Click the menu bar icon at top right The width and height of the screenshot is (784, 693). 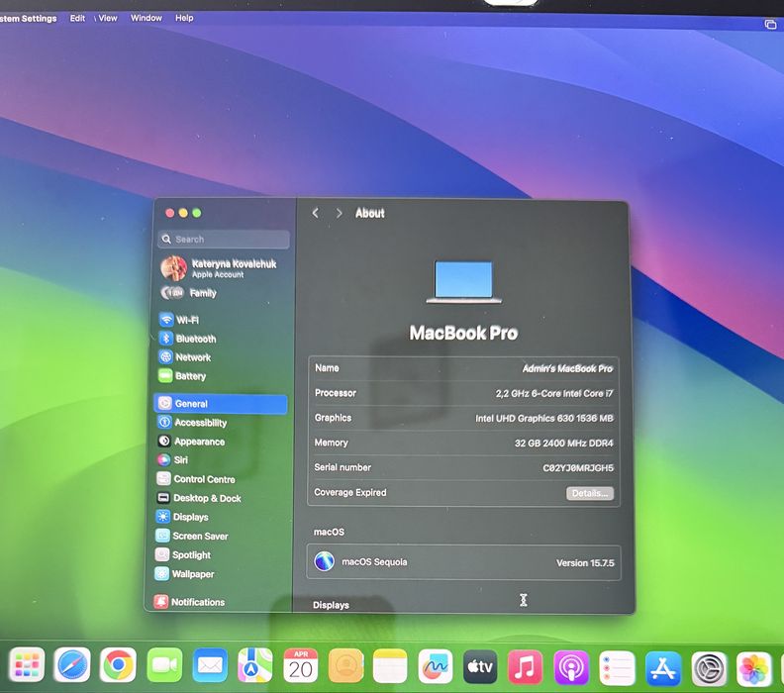click(x=770, y=24)
